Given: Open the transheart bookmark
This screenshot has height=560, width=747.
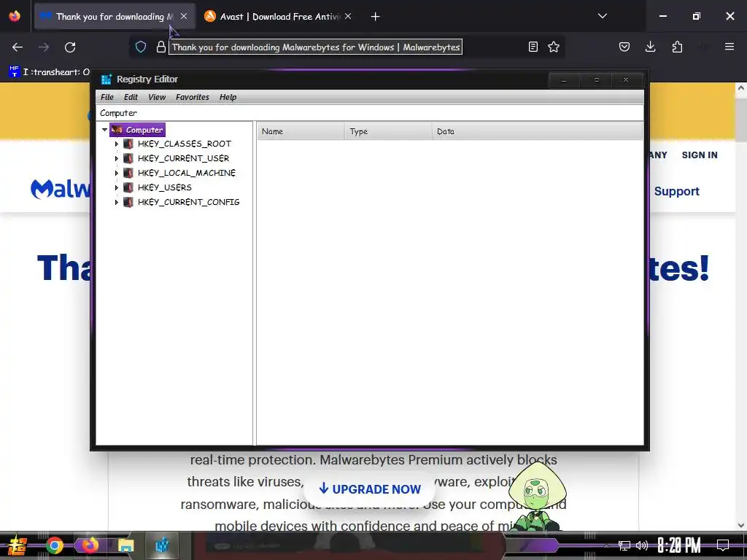Looking at the screenshot, I should click(x=49, y=72).
